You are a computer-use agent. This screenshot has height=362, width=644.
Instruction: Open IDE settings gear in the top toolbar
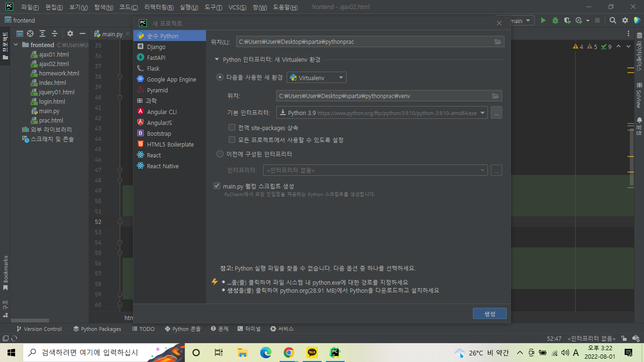(625, 20)
